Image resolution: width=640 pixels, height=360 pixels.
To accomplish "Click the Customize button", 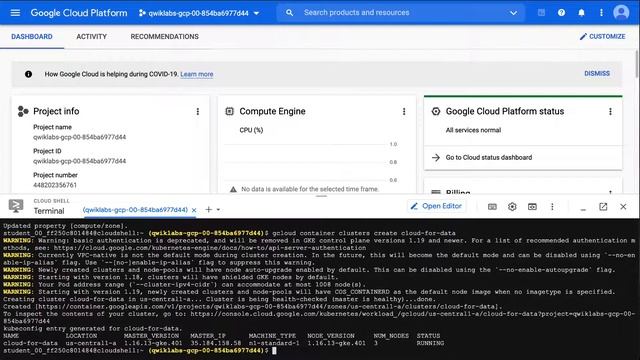I will point(602,36).
